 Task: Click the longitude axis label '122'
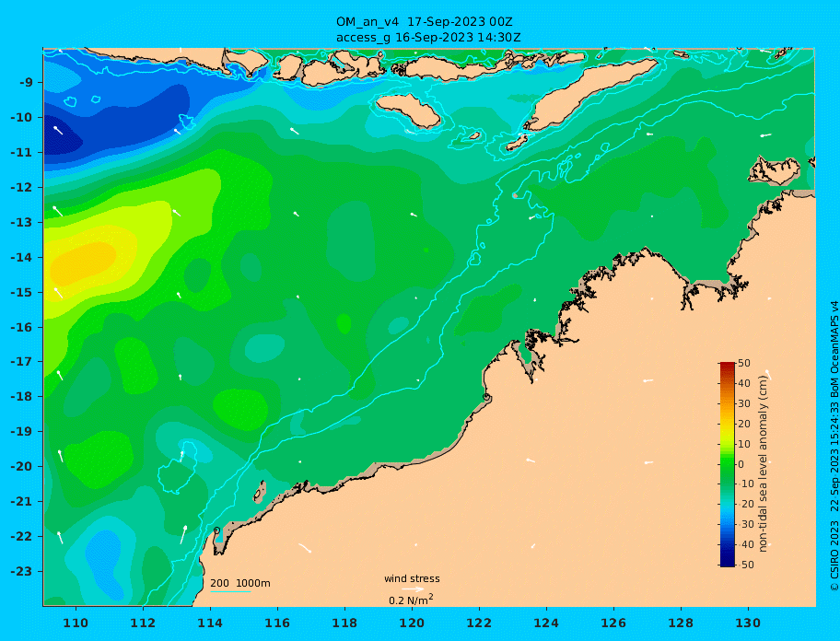[479, 623]
